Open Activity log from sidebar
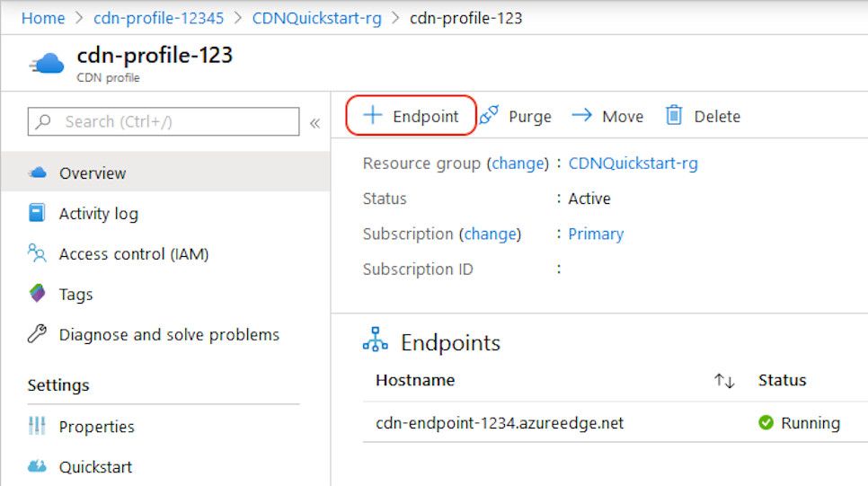 [98, 214]
